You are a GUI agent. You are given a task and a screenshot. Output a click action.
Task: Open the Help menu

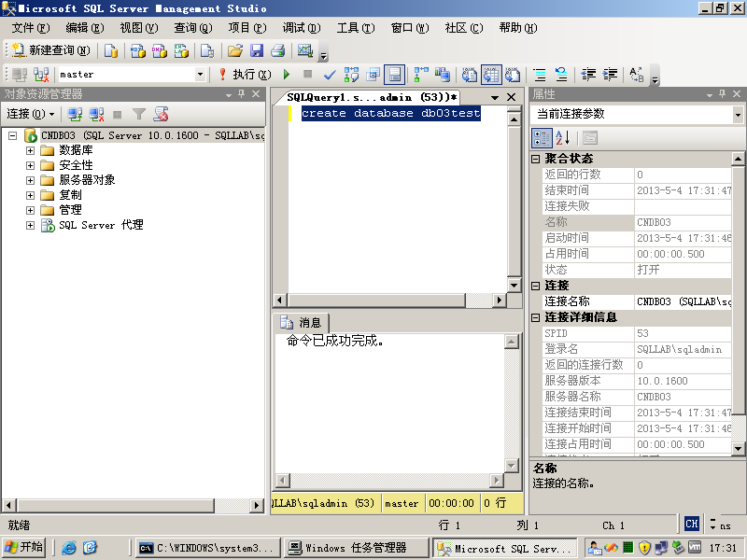518,28
